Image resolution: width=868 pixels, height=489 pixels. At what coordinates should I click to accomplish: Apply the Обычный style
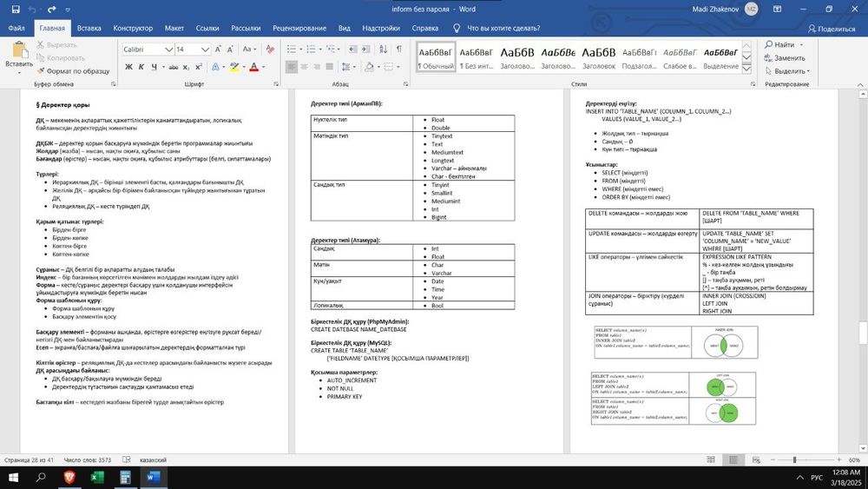[x=437, y=57]
